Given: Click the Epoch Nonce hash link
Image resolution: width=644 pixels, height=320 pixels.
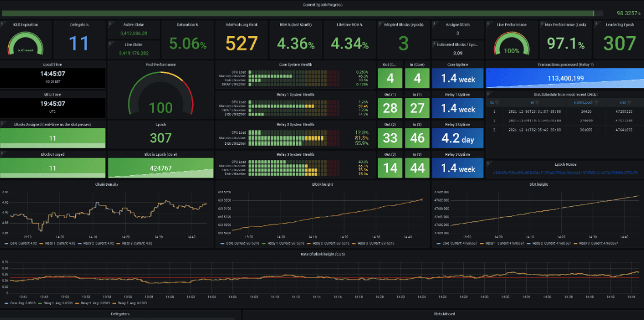Looking at the screenshot, I should (x=565, y=173).
